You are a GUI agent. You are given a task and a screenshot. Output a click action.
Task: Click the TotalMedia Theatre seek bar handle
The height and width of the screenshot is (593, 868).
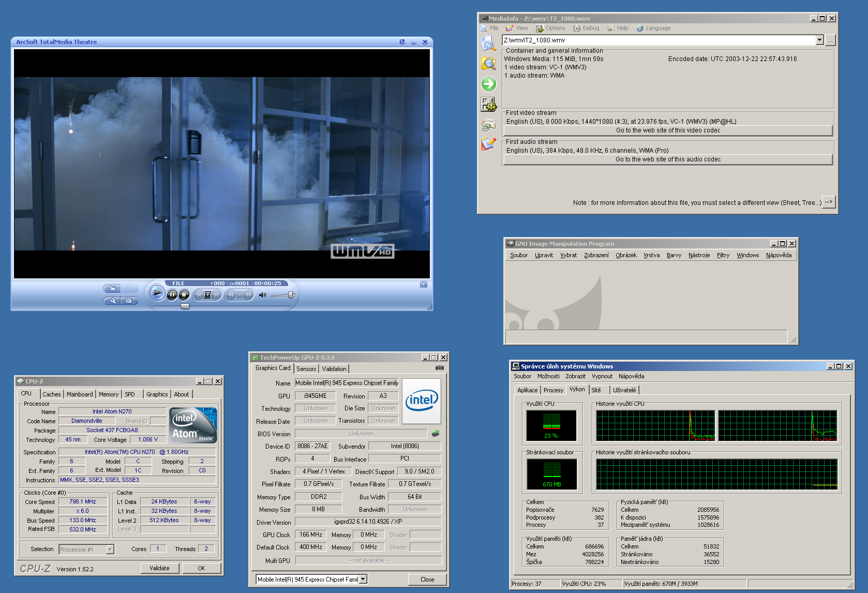[x=185, y=306]
